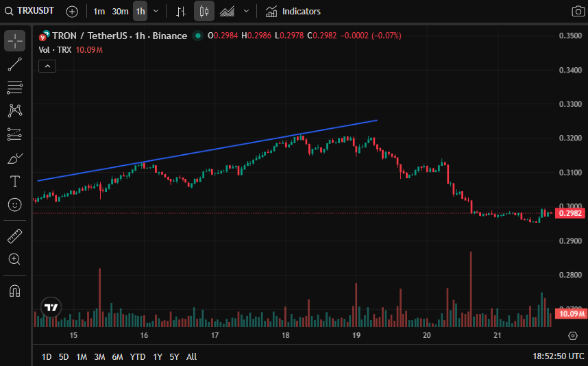Screen dimensions: 588x366
Task: Take a chart snapshot with camera icon
Action: 578,11
